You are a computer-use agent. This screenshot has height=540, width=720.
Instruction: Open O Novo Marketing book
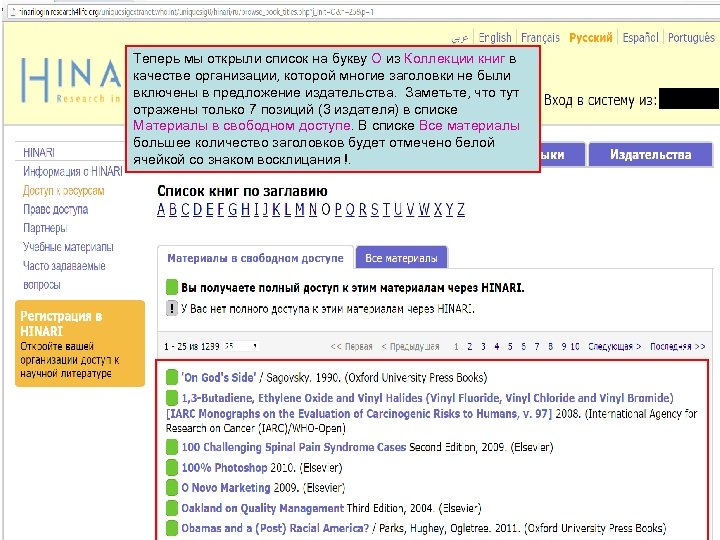(x=225, y=488)
